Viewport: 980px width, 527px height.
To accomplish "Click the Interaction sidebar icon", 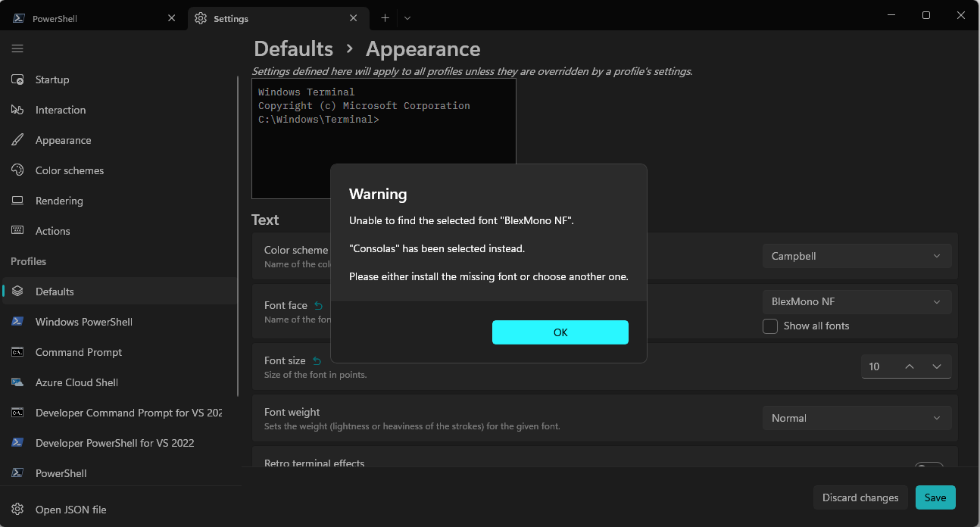I will (x=17, y=110).
